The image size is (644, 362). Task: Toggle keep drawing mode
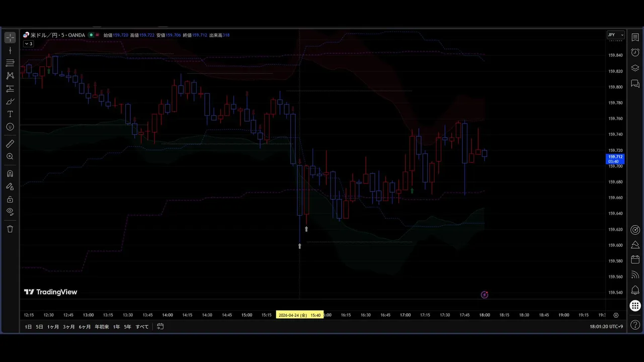pos(10,187)
